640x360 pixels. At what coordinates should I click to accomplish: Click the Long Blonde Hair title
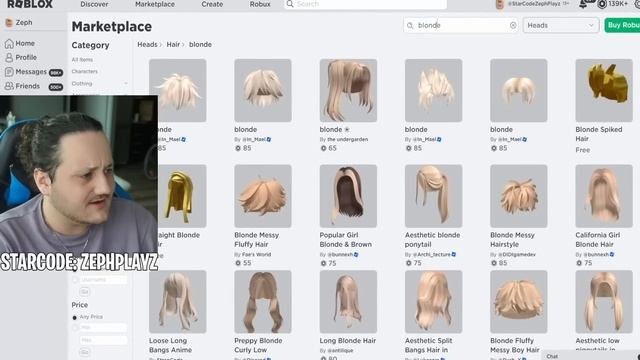coord(348,340)
